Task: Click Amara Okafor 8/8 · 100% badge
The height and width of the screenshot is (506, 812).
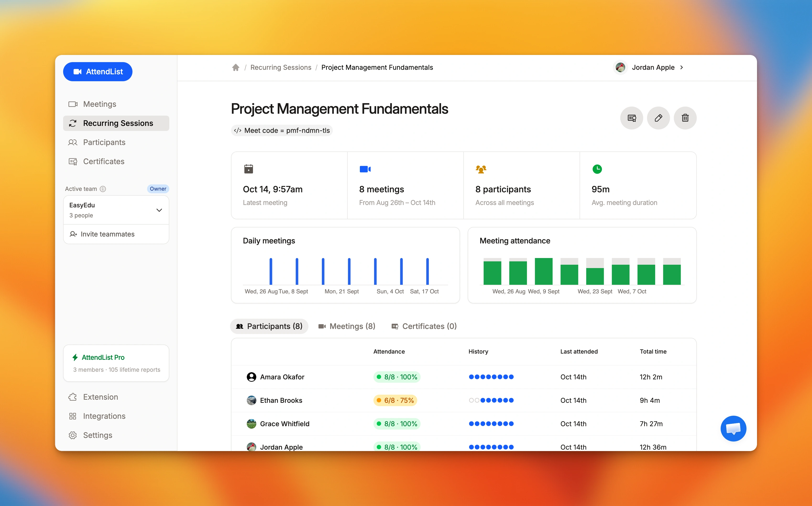Action: pos(397,377)
